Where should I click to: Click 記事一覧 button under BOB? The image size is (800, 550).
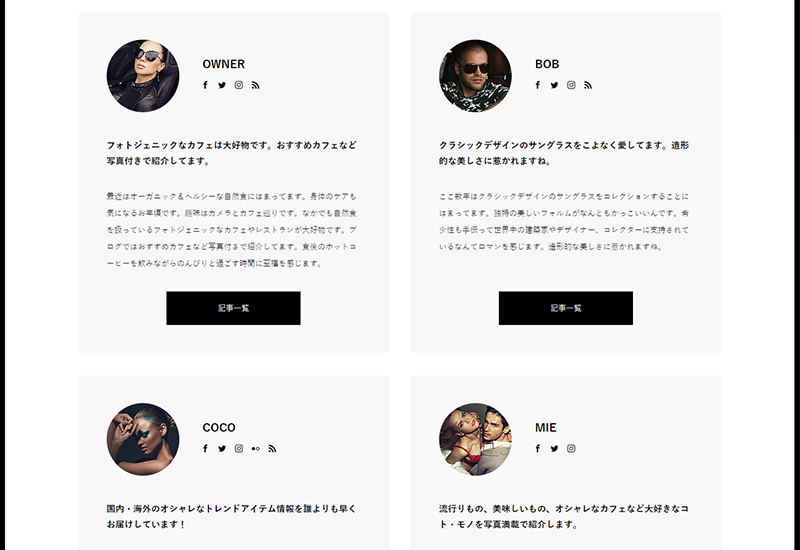[x=566, y=308]
